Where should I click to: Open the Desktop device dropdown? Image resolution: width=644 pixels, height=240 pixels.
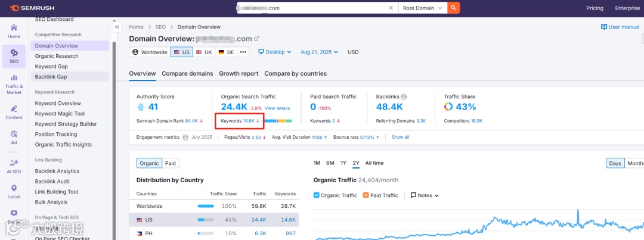tap(275, 52)
